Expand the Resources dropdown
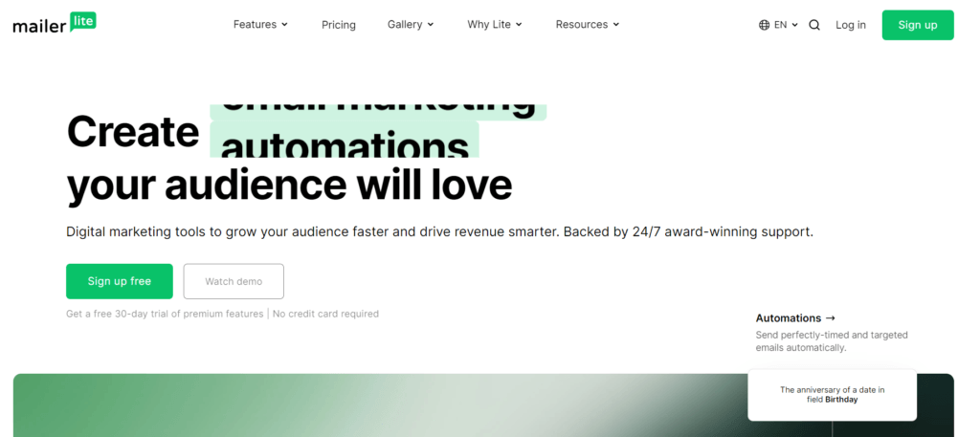Viewport: 980px width, 437px height. (588, 24)
